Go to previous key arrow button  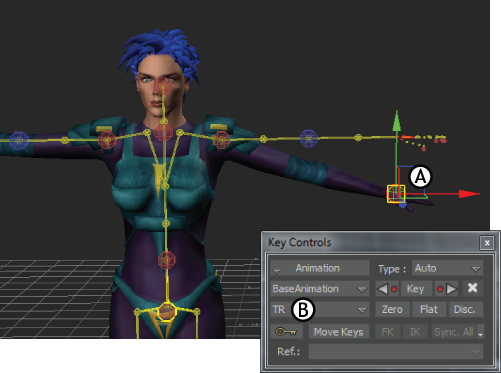tap(388, 289)
